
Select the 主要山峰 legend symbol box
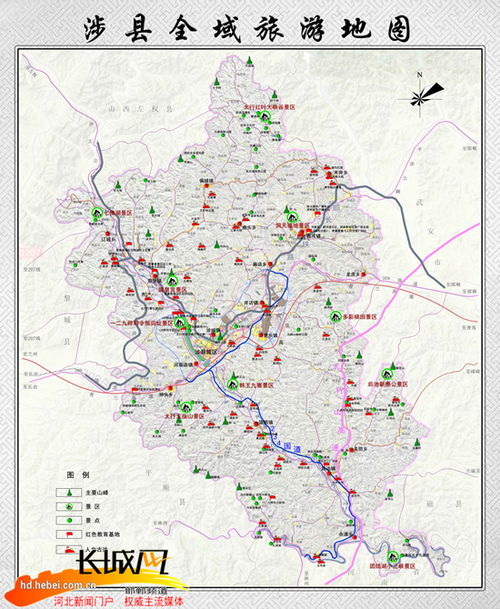(x=69, y=492)
